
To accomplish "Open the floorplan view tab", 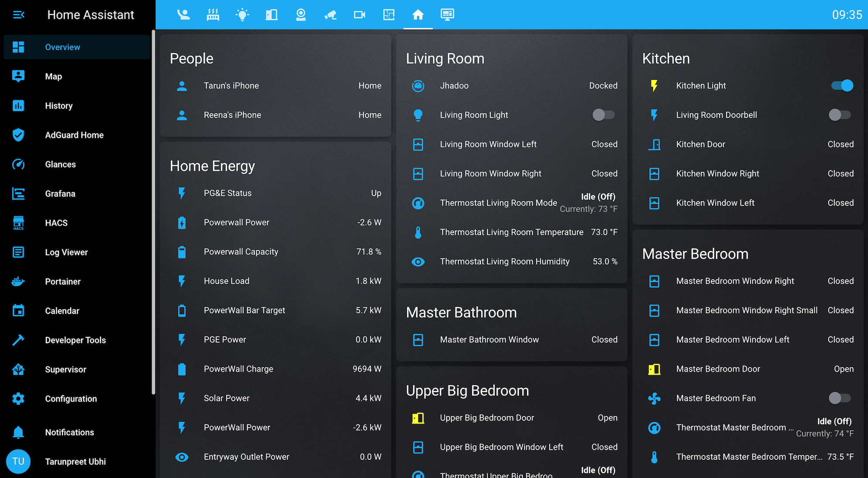I will click(388, 15).
